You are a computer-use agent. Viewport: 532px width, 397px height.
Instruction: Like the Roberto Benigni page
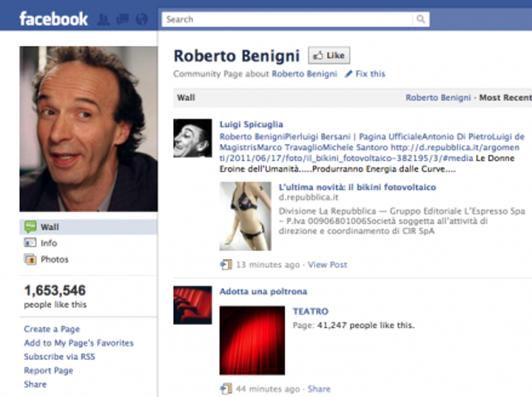329,55
